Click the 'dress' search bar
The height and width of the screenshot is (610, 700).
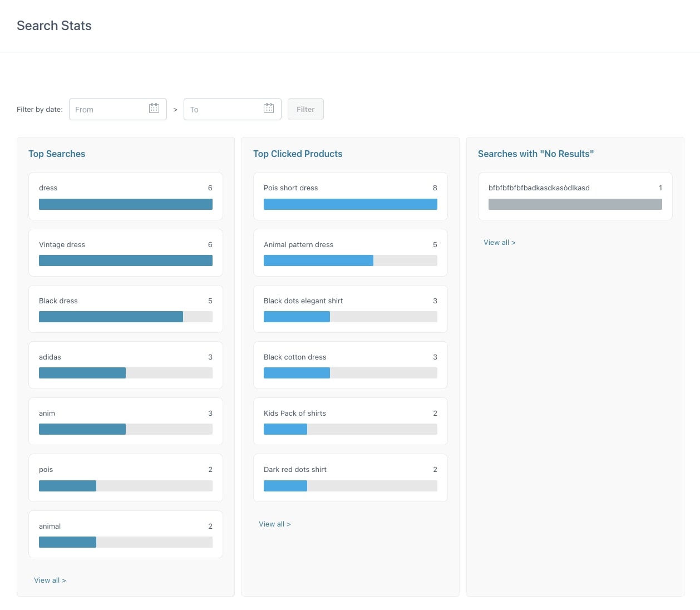point(126,204)
